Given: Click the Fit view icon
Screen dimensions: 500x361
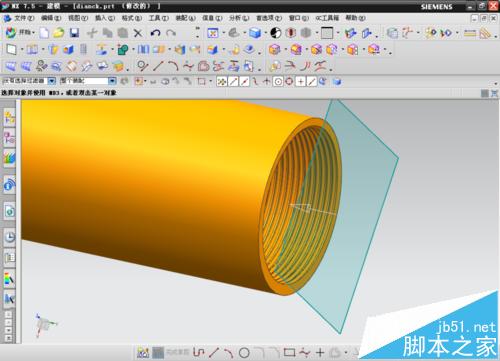Looking at the screenshot, I should [213, 33].
